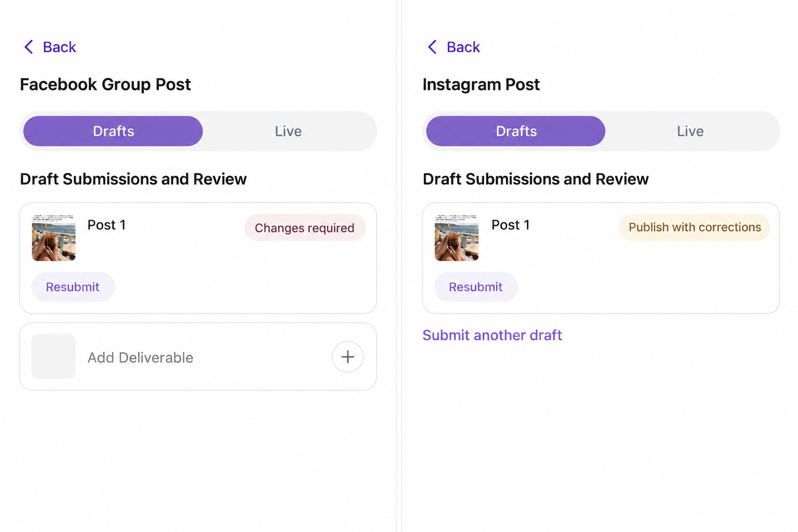Click the Instagram Post heading

coord(481,84)
